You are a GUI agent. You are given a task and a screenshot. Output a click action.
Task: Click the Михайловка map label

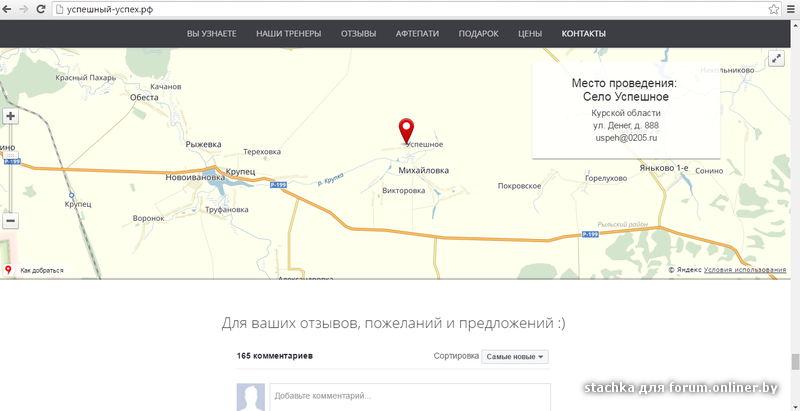pos(423,170)
